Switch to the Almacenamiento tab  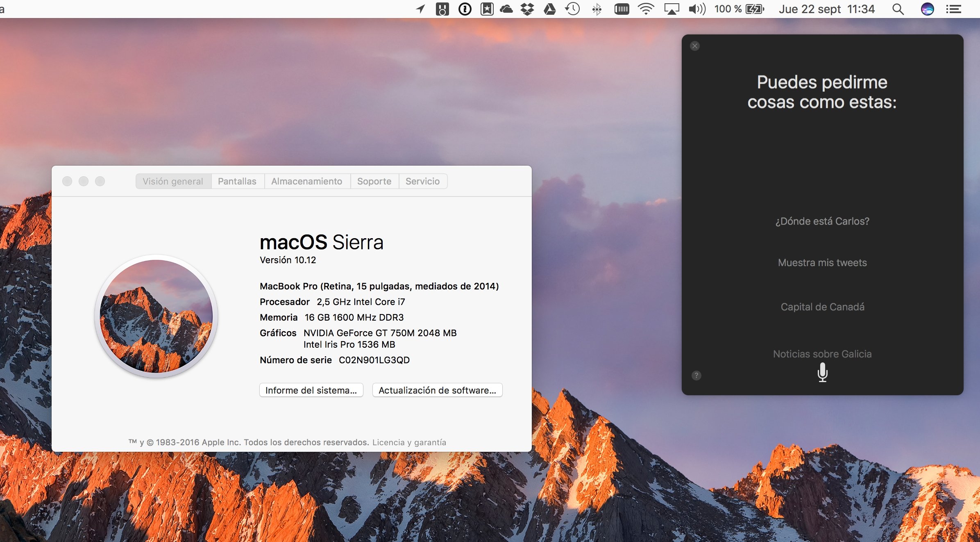[307, 181]
